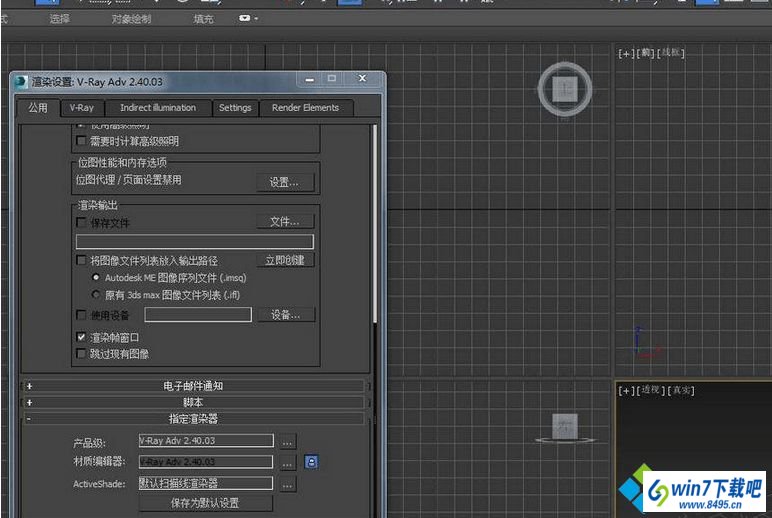Screen dimensions: 772x518
Task: Click the output file path field
Action: [194, 241]
